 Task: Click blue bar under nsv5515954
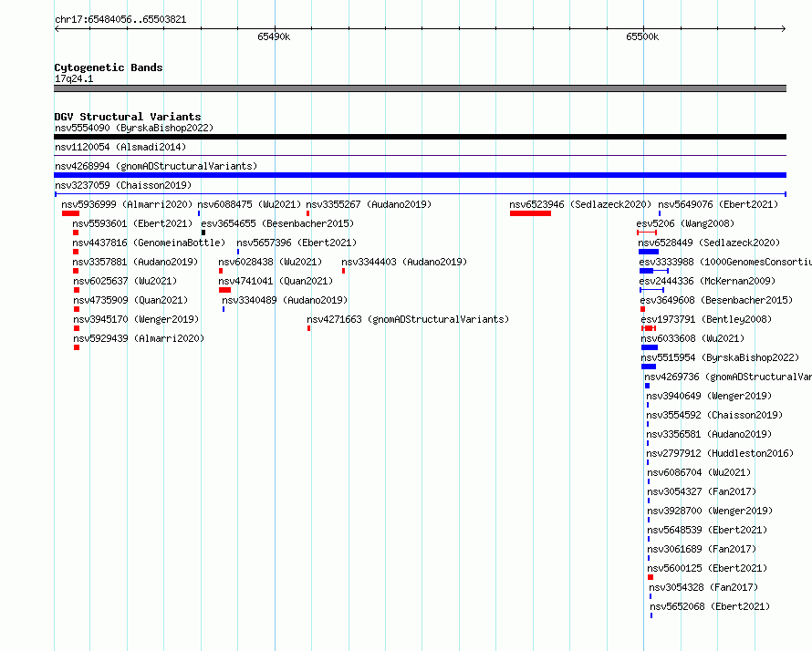tap(649, 367)
